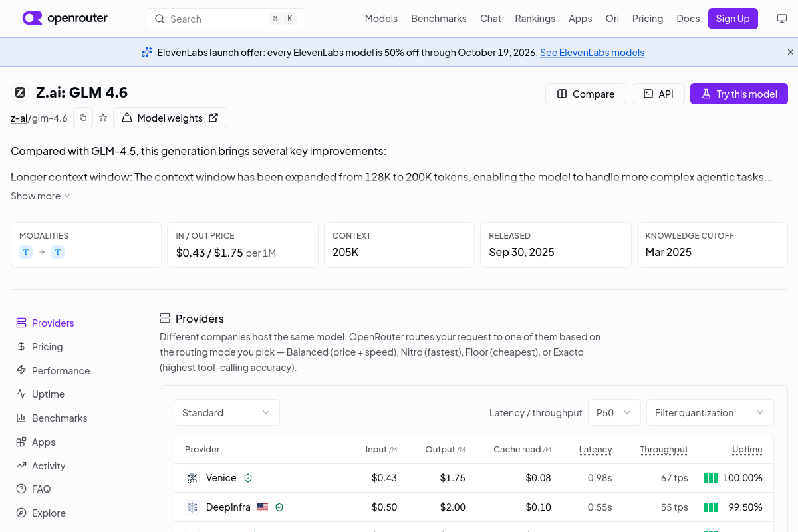Click the OpenRouter logo
Screen dimensions: 798x532
pyautogui.click(x=65, y=19)
